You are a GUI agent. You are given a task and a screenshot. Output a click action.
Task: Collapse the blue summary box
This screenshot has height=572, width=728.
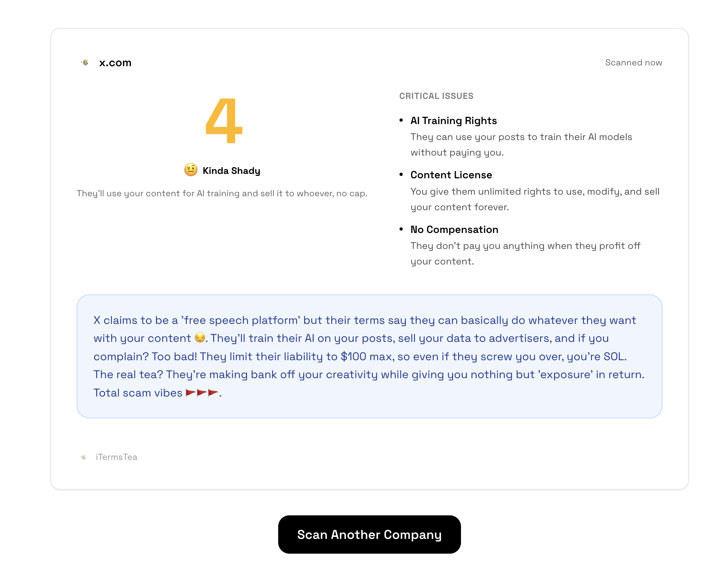[x=369, y=356]
